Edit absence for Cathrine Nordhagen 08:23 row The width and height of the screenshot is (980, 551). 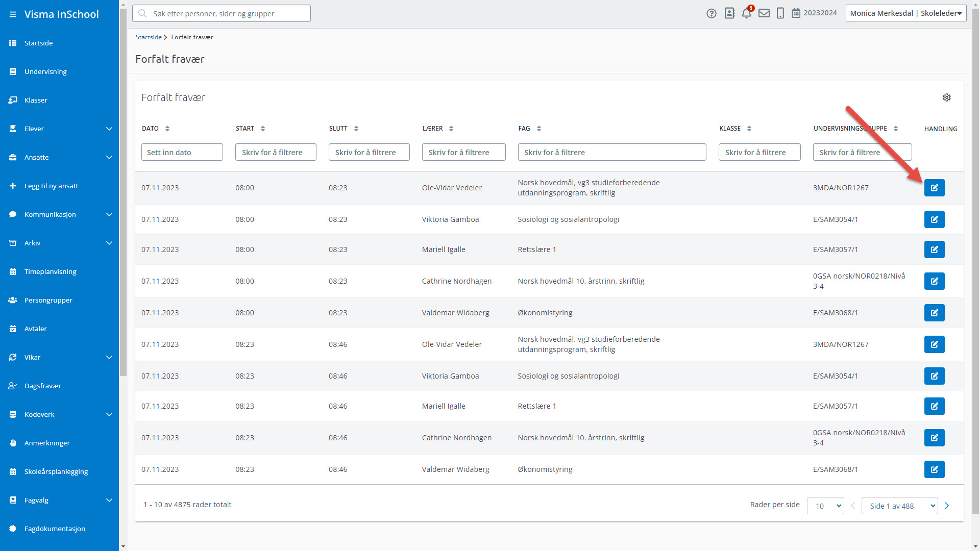(934, 438)
